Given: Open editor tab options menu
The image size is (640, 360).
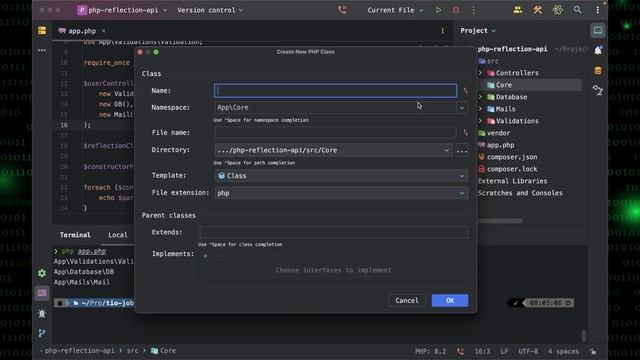Looking at the screenshot, I should click(x=442, y=31).
